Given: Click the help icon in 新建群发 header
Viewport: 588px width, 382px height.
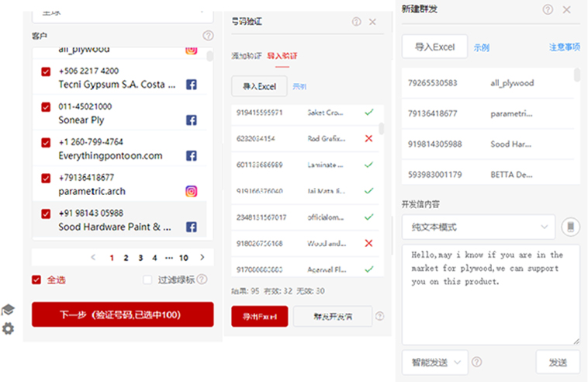Looking at the screenshot, I should click(548, 9).
